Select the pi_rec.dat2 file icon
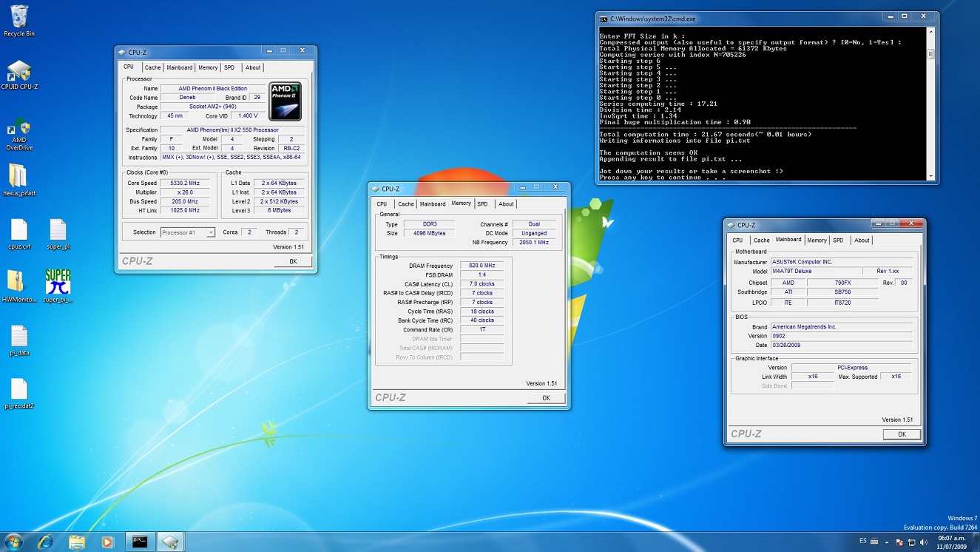The height and width of the screenshot is (552, 980). pos(19,394)
